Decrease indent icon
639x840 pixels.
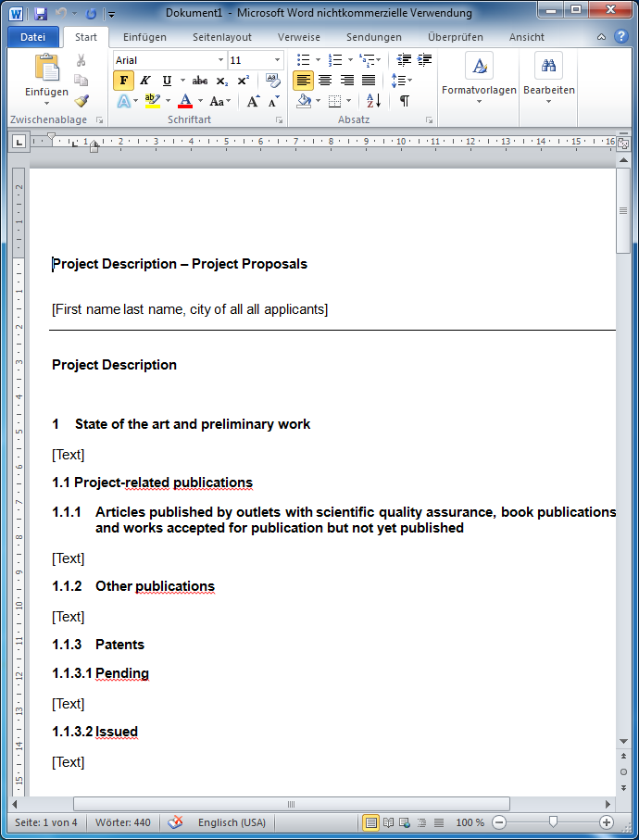[404, 59]
